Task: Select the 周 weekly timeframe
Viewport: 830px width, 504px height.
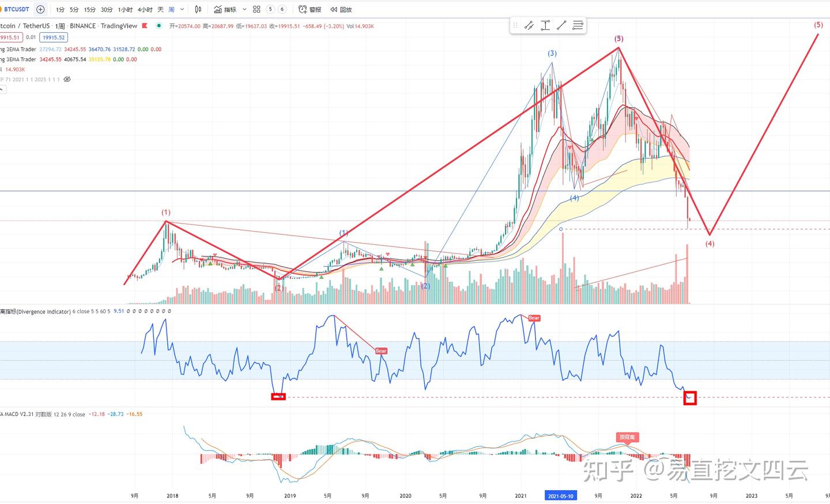Action: [171, 9]
